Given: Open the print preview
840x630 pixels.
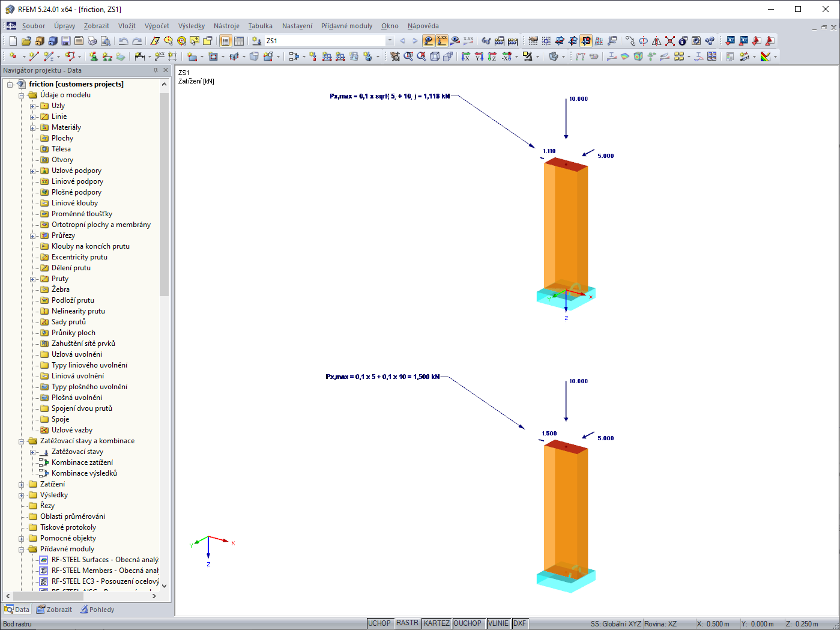Looking at the screenshot, I should (x=105, y=41).
